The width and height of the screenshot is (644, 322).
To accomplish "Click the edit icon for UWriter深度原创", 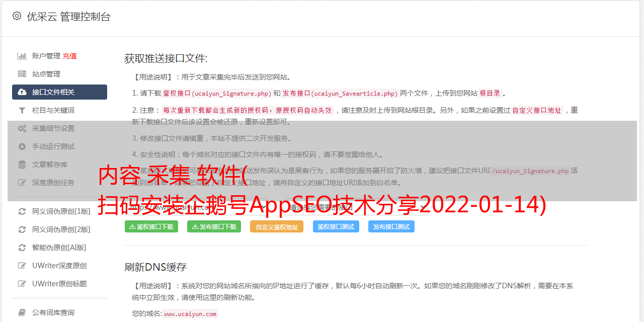I will pyautogui.click(x=22, y=266).
